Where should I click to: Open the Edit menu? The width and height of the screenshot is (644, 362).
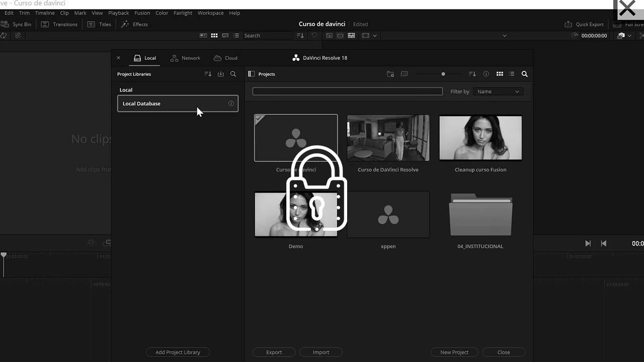9,13
